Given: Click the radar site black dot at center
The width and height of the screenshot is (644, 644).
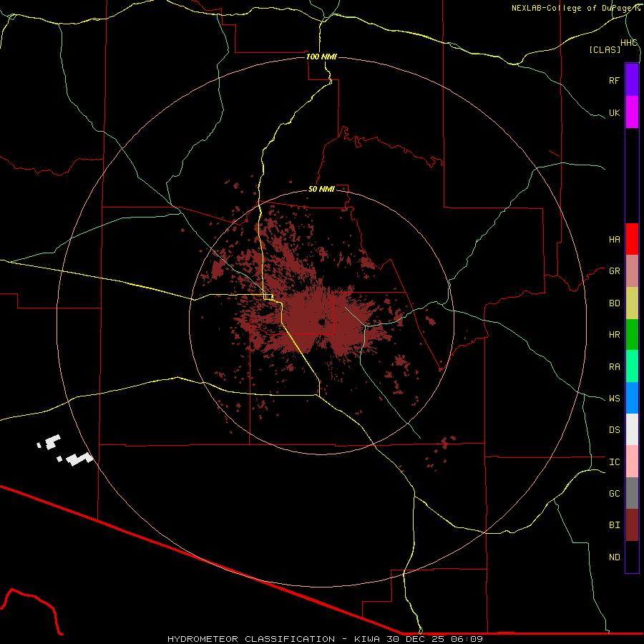Looking at the screenshot, I should tap(321, 322).
